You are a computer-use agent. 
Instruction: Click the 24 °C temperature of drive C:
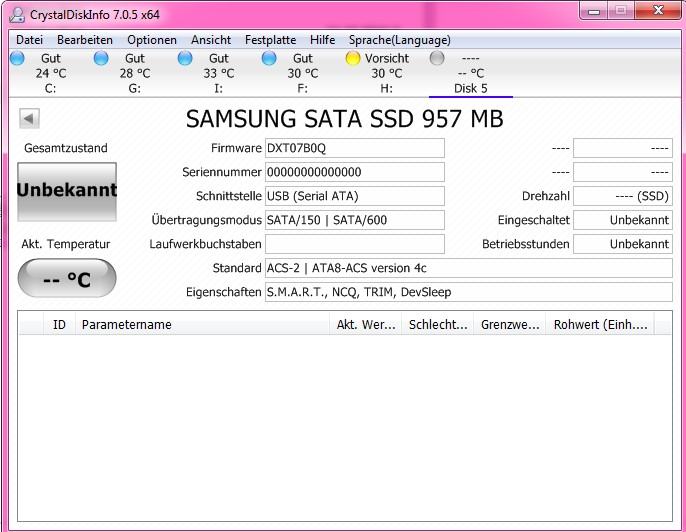click(x=51, y=73)
